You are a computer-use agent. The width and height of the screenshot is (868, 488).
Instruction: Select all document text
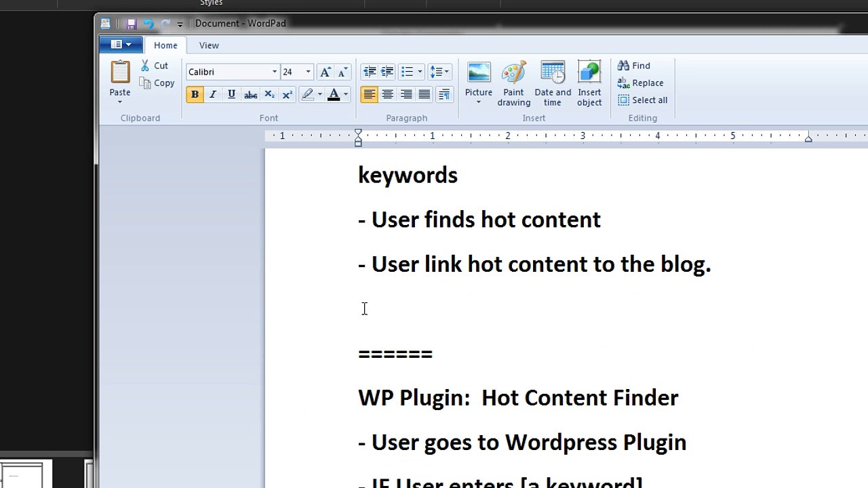(x=643, y=100)
